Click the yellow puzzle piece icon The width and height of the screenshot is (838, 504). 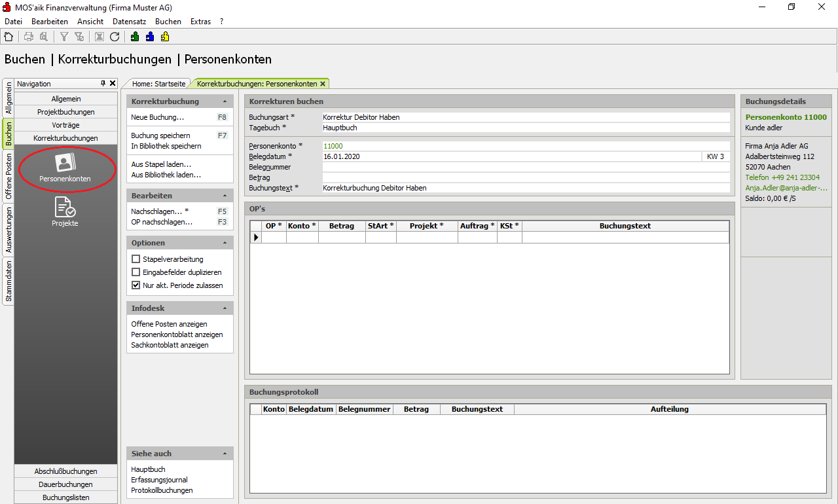tap(165, 37)
